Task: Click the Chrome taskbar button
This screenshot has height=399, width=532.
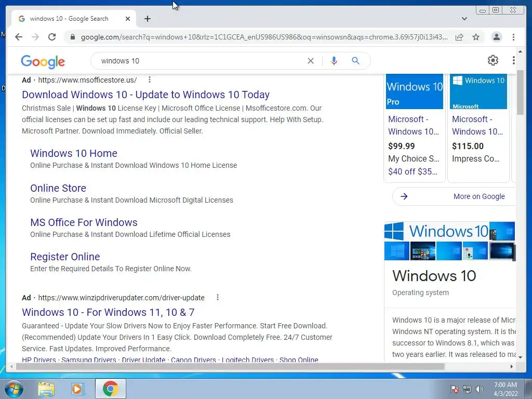Action: coord(111,389)
